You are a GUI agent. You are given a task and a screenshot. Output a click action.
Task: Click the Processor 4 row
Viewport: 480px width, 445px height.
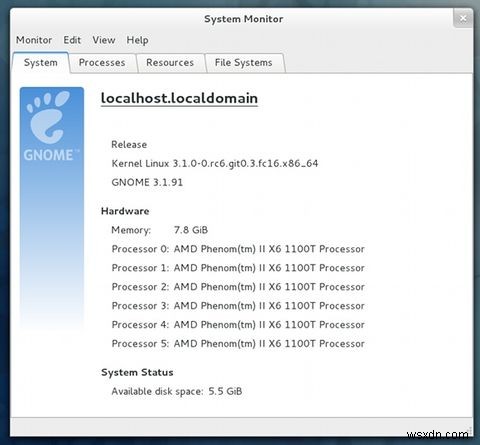click(238, 325)
